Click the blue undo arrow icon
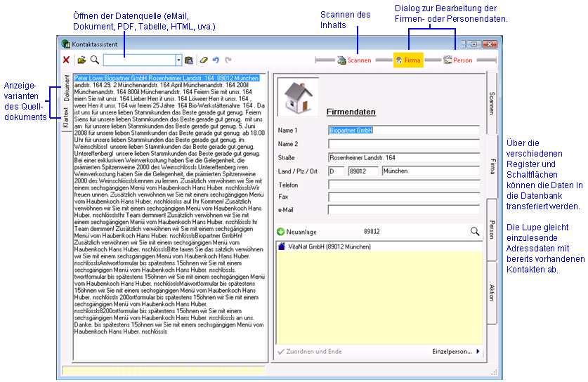 216,60
